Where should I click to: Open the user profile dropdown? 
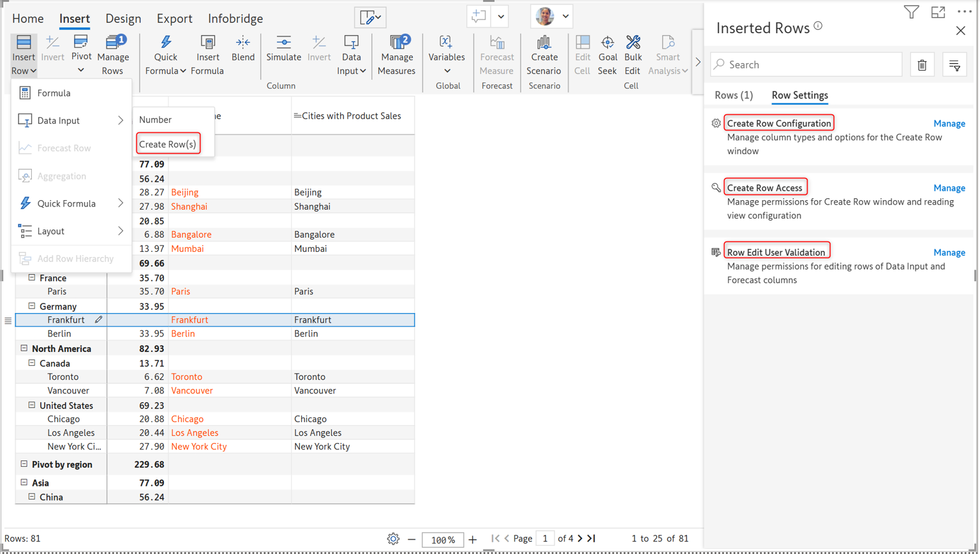coord(552,17)
